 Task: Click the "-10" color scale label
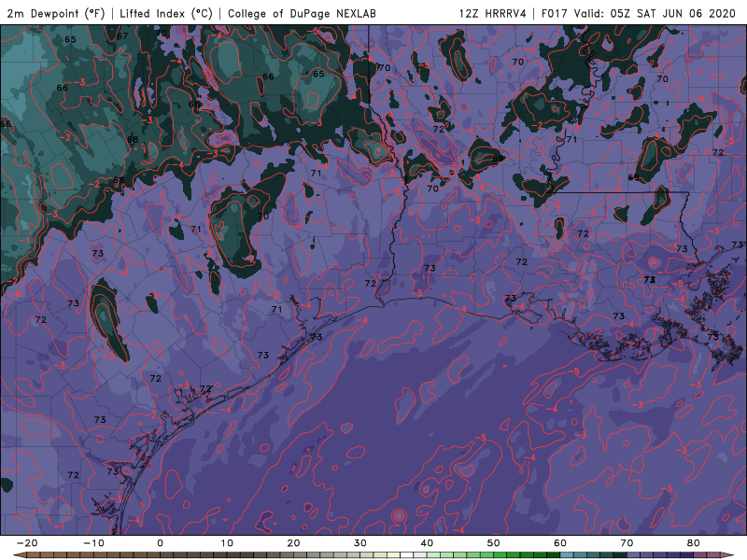93,543
